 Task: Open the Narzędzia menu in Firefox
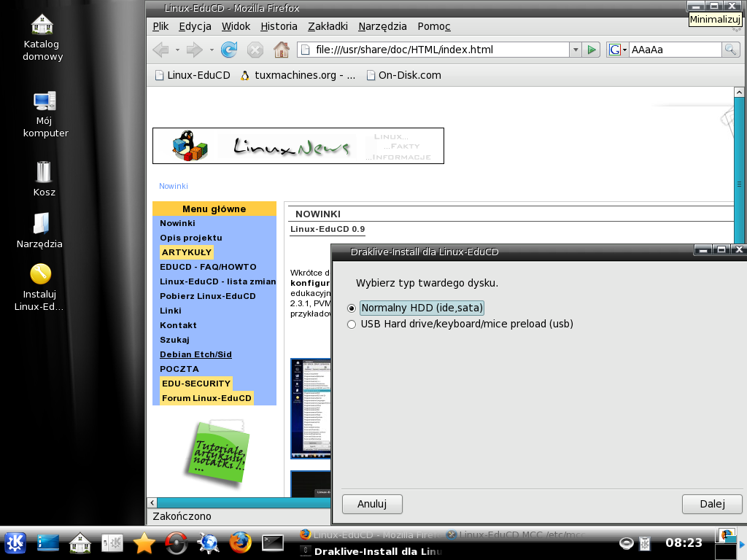382,27
